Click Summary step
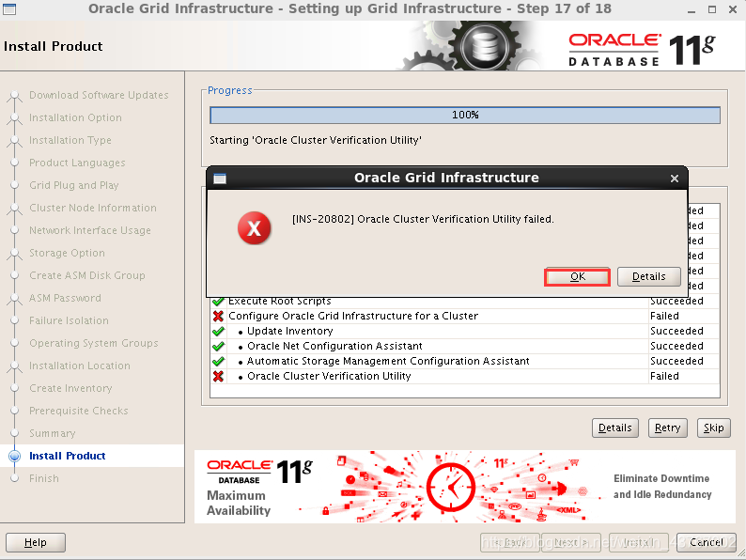 53,433
